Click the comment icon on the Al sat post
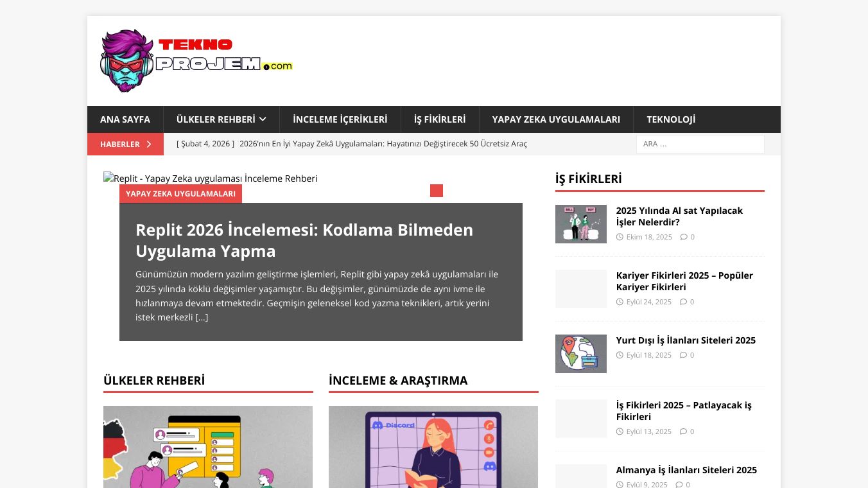The width and height of the screenshot is (868, 488). click(x=683, y=237)
